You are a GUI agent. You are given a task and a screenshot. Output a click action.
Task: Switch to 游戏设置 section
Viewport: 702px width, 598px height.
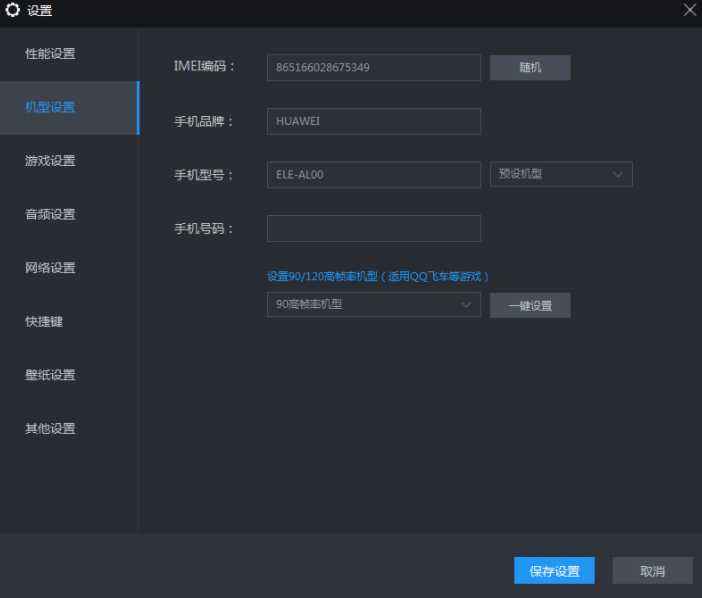pos(50,161)
